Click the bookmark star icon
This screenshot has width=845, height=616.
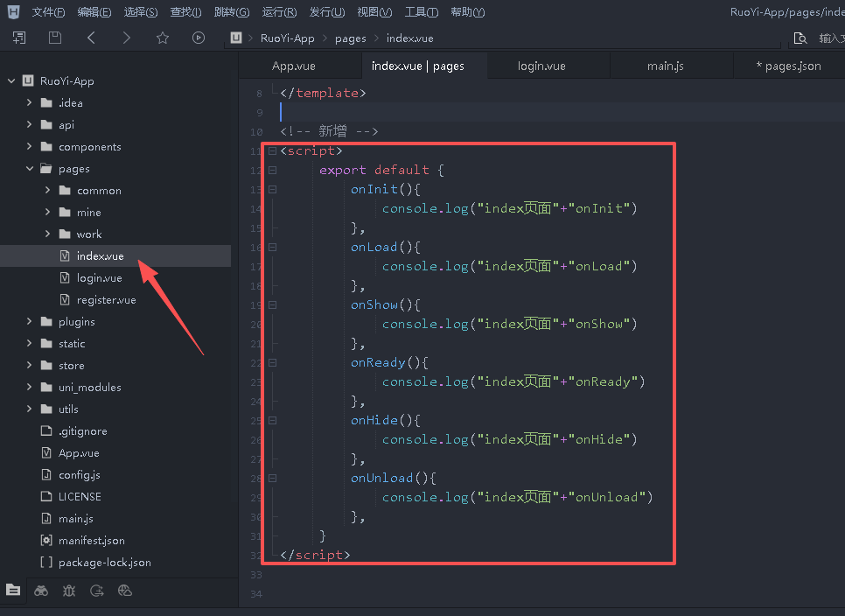pos(162,38)
